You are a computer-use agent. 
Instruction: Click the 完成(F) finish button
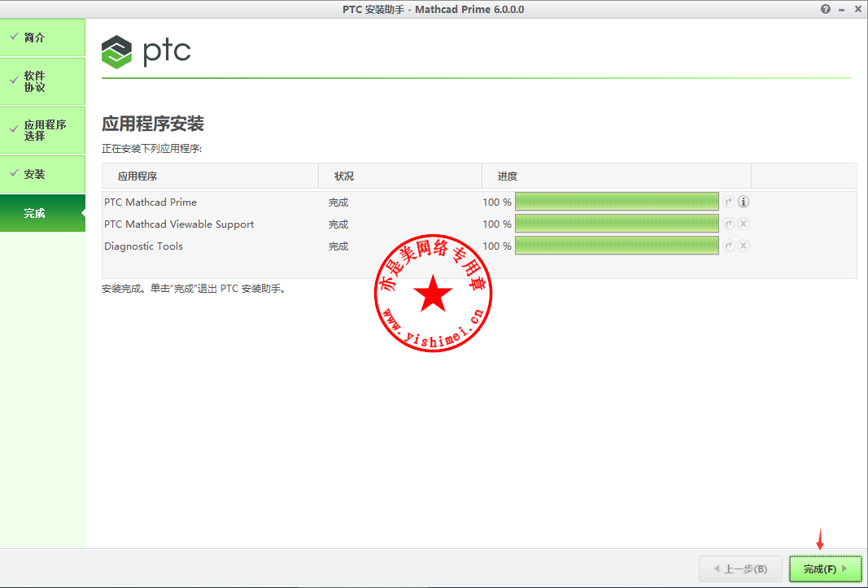[x=826, y=568]
